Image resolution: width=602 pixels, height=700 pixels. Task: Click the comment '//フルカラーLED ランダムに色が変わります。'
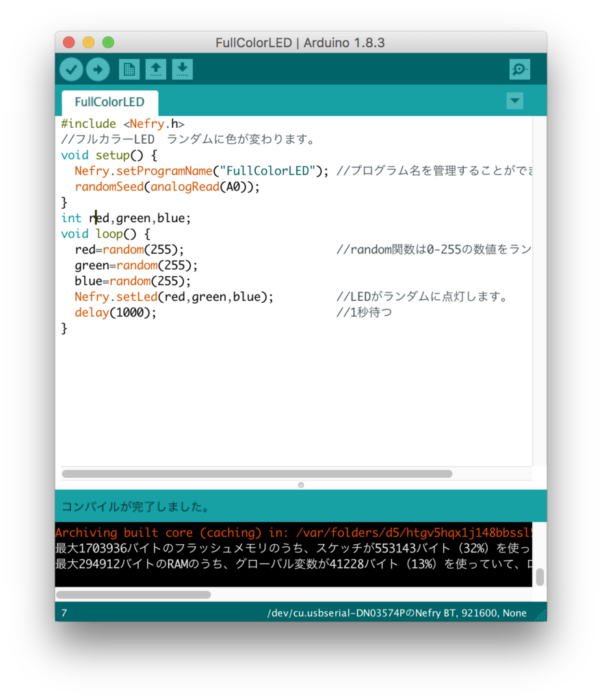[x=188, y=139]
